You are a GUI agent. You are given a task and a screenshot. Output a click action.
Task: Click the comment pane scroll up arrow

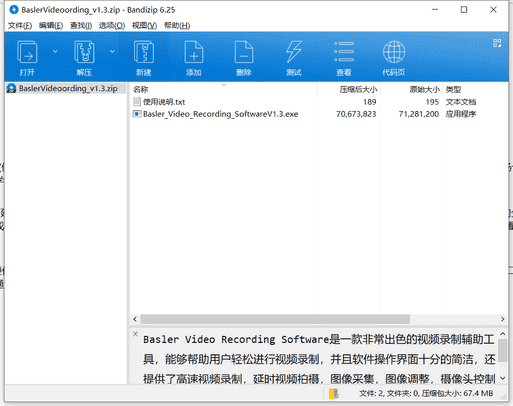tap(503, 334)
